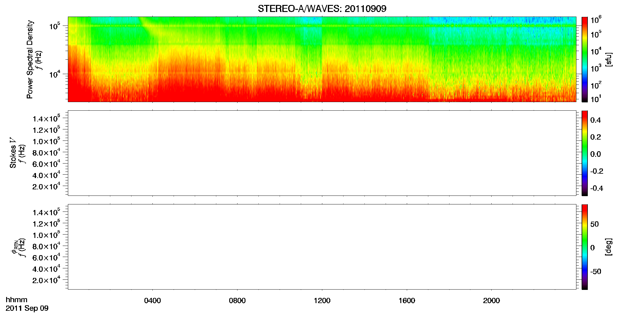Click the time label 1600
644x332 pixels.
(407, 301)
